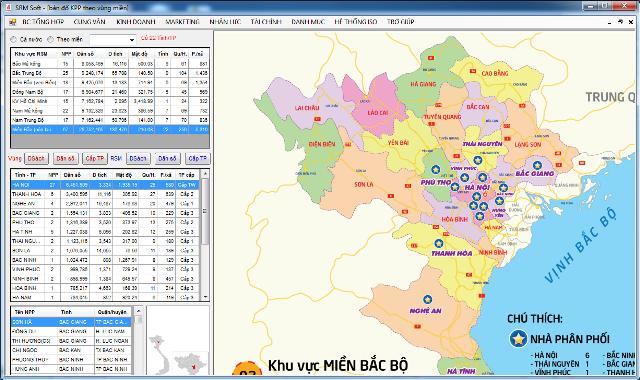Select the Thanh Hóa distributor star icon

click(x=439, y=244)
